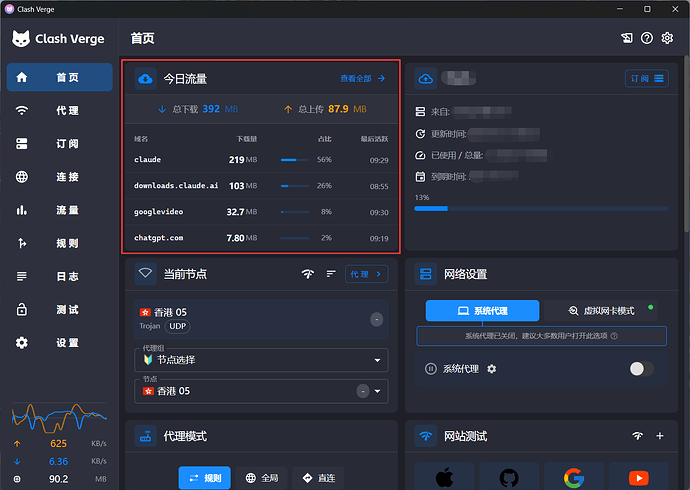Image resolution: width=690 pixels, height=490 pixels.
Task: Select the 直连 proxy mode
Action: click(319, 478)
